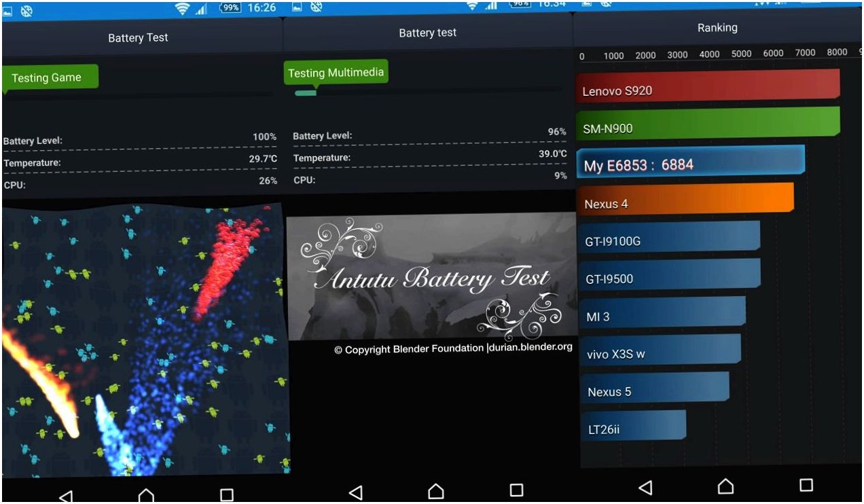
Task: Select the My E6853 : 6884 bar
Action: pyautogui.click(x=690, y=162)
